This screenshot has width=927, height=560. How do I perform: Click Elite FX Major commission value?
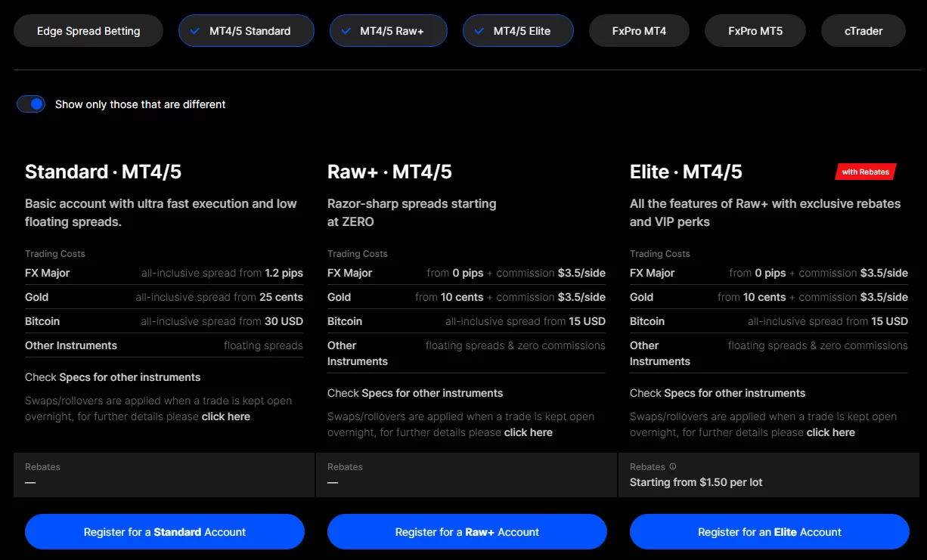tap(884, 273)
